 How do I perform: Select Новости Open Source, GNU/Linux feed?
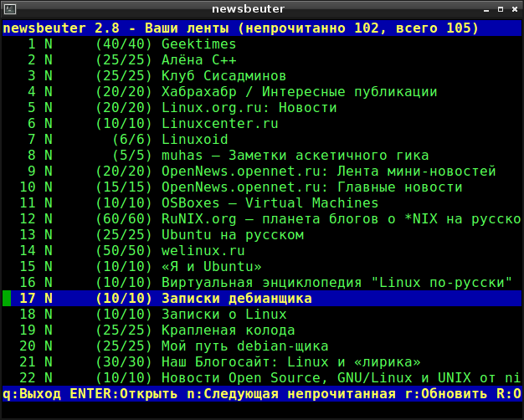tap(262, 378)
